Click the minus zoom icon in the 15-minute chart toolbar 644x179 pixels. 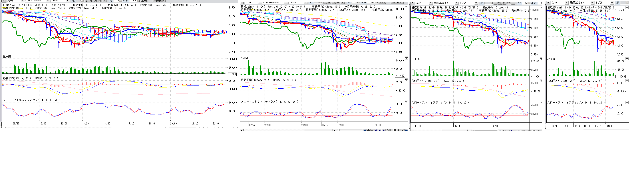click(372, 130)
